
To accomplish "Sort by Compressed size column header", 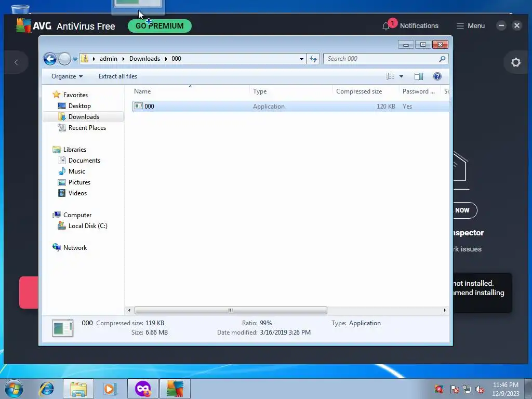I will click(x=359, y=91).
